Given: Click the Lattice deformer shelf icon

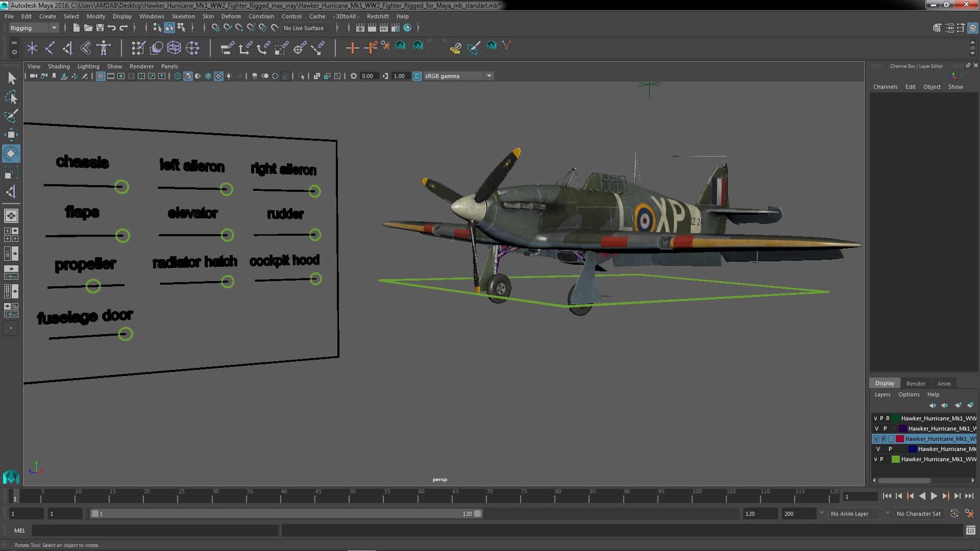Looking at the screenshot, I should pyautogui.click(x=174, y=48).
